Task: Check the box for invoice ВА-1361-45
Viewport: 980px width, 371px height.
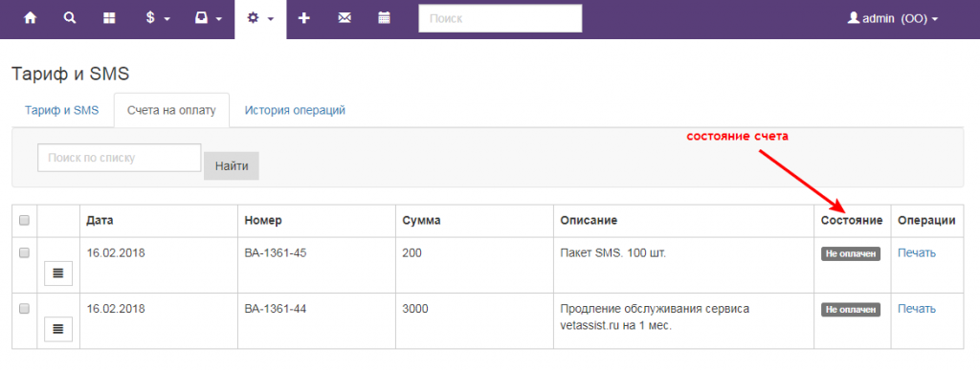Action: (x=24, y=253)
